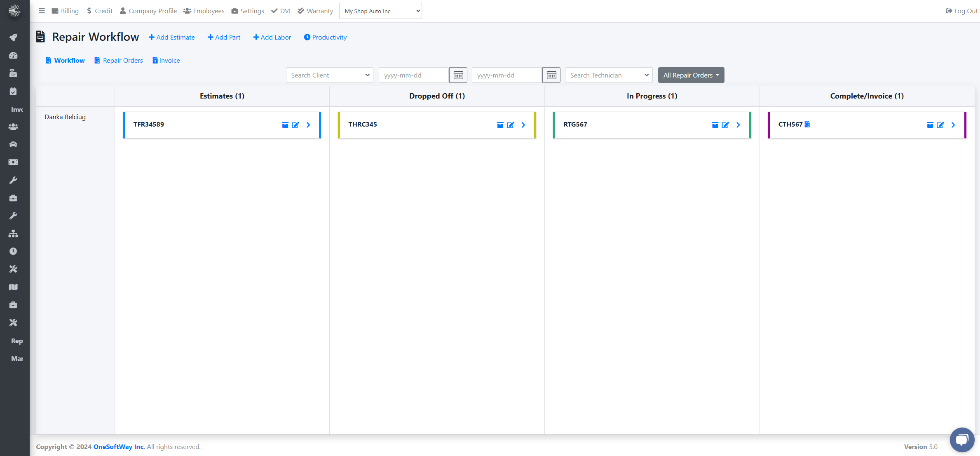This screenshot has width=980, height=456.
Task: Switch to the Repair Orders tab
Action: (118, 60)
